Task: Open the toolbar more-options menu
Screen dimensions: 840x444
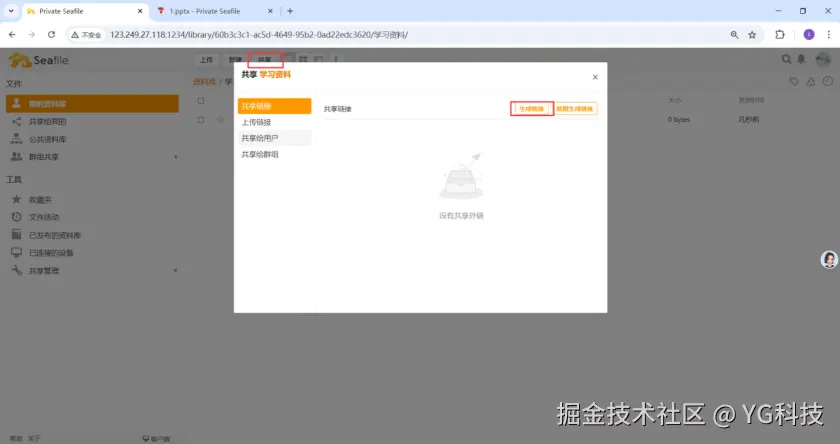Action: tap(336, 59)
